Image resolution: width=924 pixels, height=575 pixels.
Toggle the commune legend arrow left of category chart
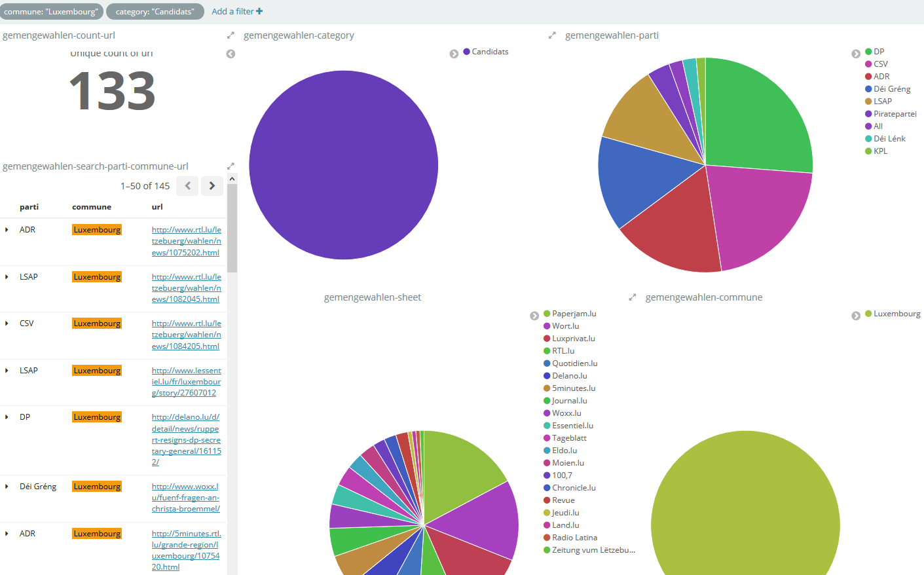pos(231,54)
